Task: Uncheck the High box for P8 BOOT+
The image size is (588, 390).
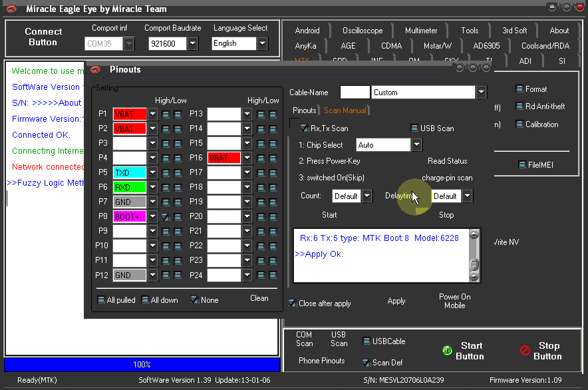Action: coord(166,216)
